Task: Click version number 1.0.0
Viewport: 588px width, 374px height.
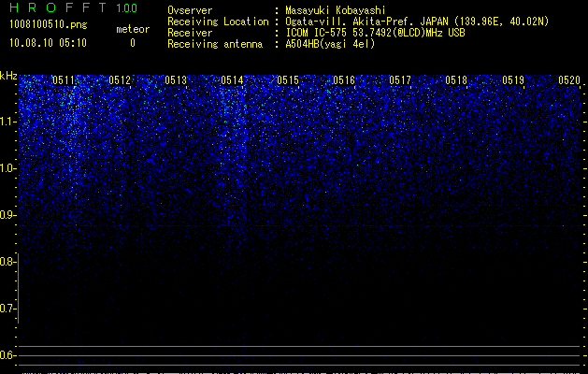Action: point(127,8)
